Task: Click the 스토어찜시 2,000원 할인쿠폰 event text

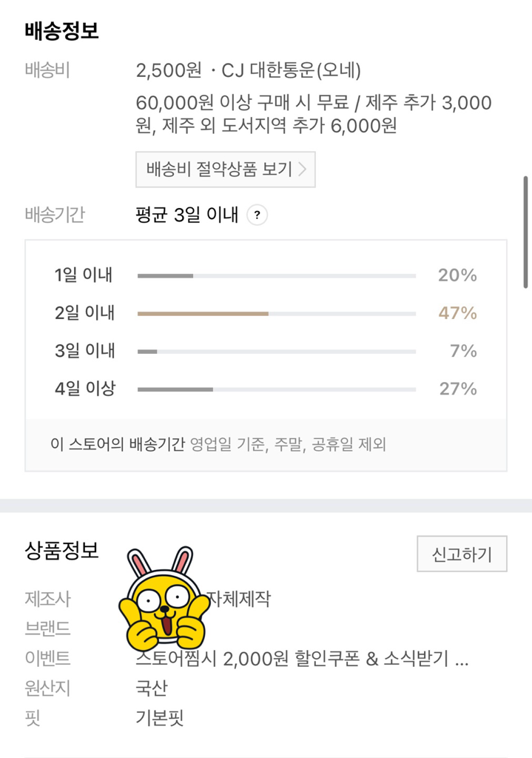Action: [301, 658]
